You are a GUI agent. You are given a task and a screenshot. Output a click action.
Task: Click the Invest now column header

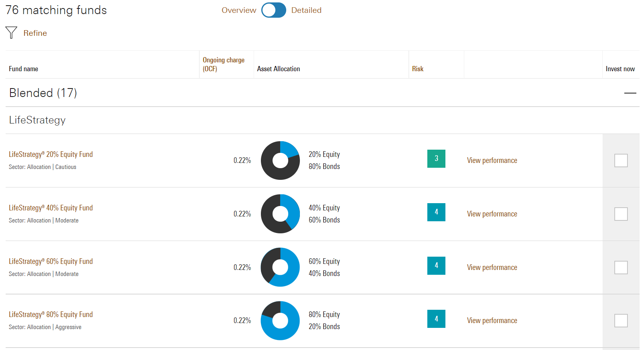[620, 69]
